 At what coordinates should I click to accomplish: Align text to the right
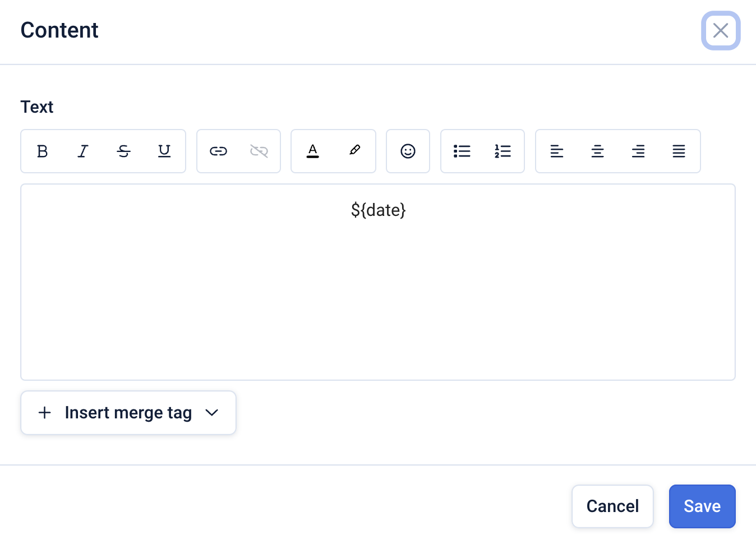click(x=638, y=151)
